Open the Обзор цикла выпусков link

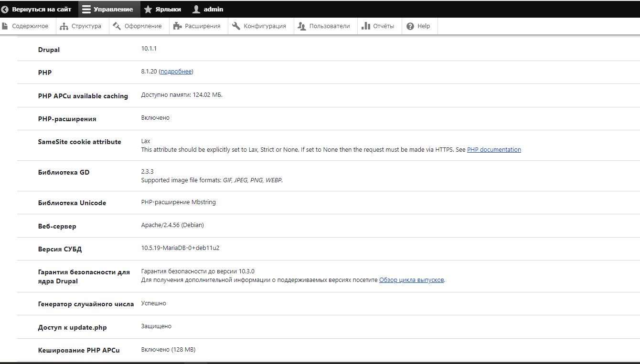coord(411,280)
